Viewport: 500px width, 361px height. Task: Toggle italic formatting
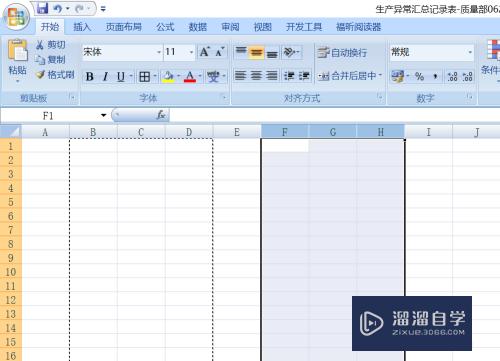[x=105, y=77]
